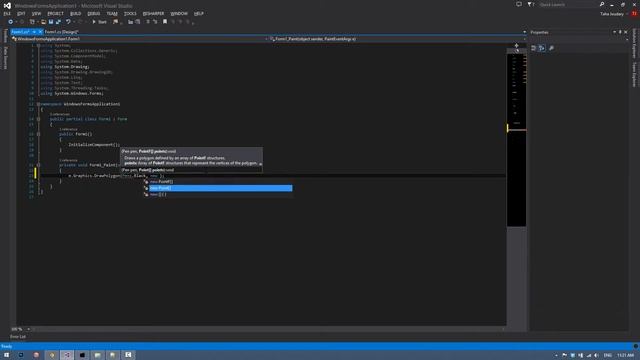Viewport: 640px width, 360px height.
Task: Open the Error List panel tab
Action: click(x=18, y=337)
